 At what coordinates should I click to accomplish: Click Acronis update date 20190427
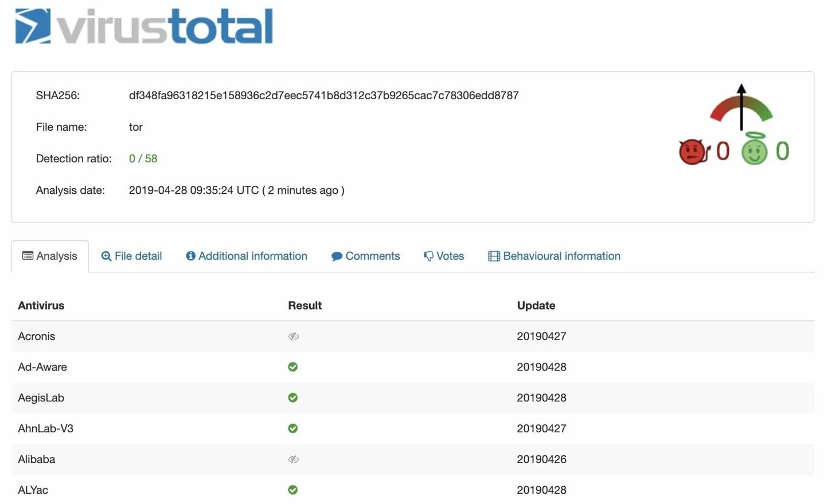[541, 337]
